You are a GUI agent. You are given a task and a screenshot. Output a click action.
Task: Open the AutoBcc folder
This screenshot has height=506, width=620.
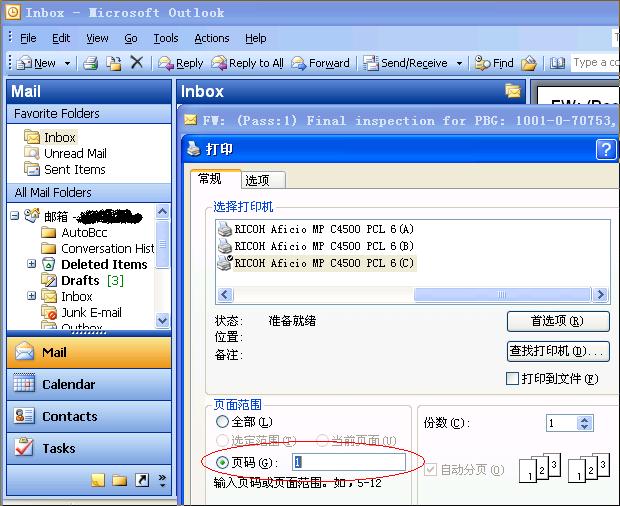click(x=74, y=232)
